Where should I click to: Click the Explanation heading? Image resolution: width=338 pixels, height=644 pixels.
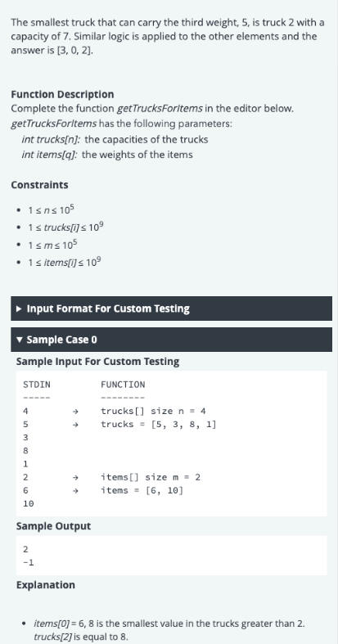[x=46, y=585]
